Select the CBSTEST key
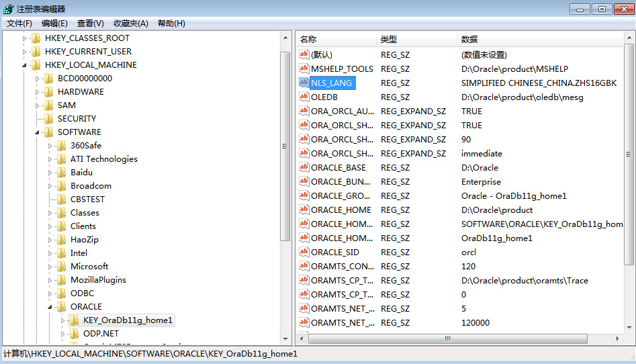 click(x=87, y=199)
